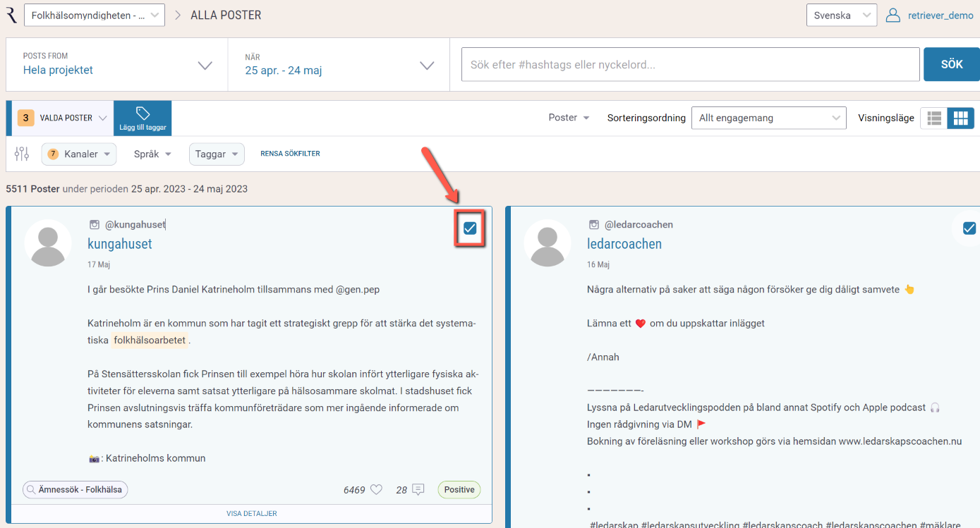The image size is (980, 528).
Task: Expand the När date range selector
Action: click(339, 65)
